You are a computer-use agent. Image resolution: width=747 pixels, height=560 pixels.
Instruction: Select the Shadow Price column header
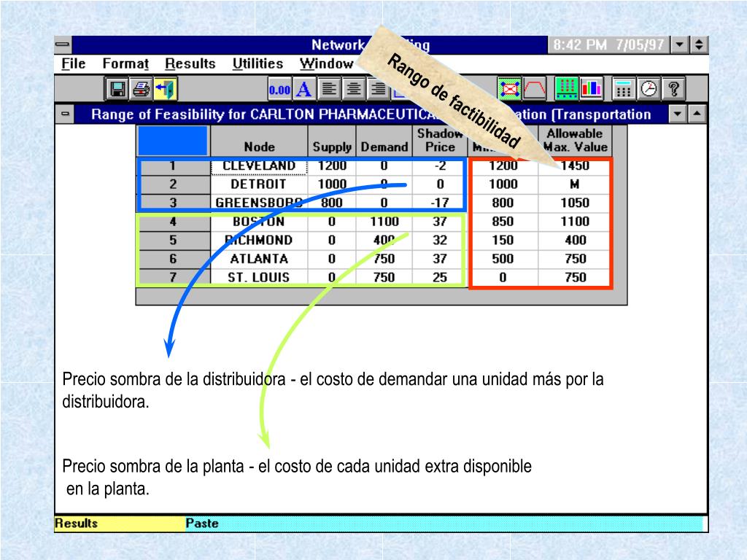coord(440,141)
